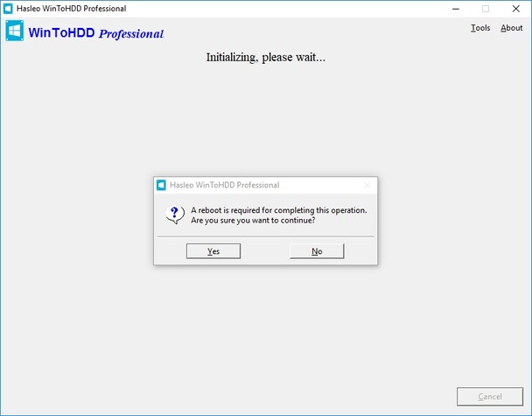The image size is (532, 416).
Task: Click 'A reboot is required' message text
Action: coord(278,210)
